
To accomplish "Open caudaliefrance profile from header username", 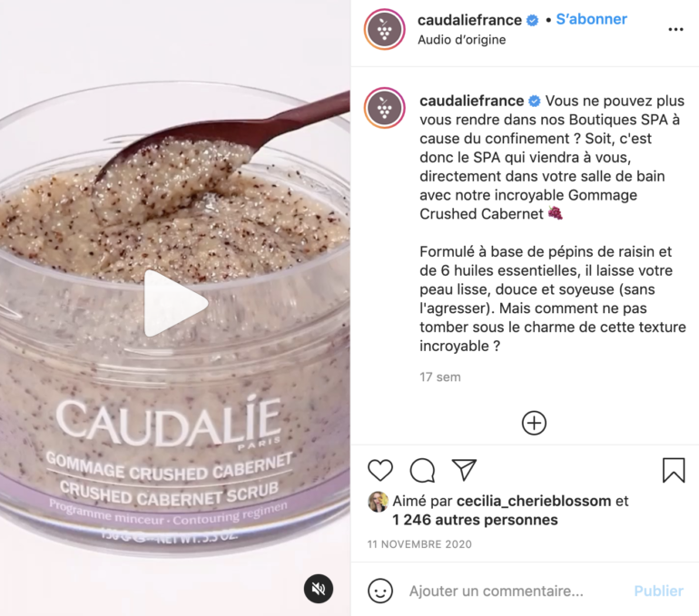I will [469, 20].
